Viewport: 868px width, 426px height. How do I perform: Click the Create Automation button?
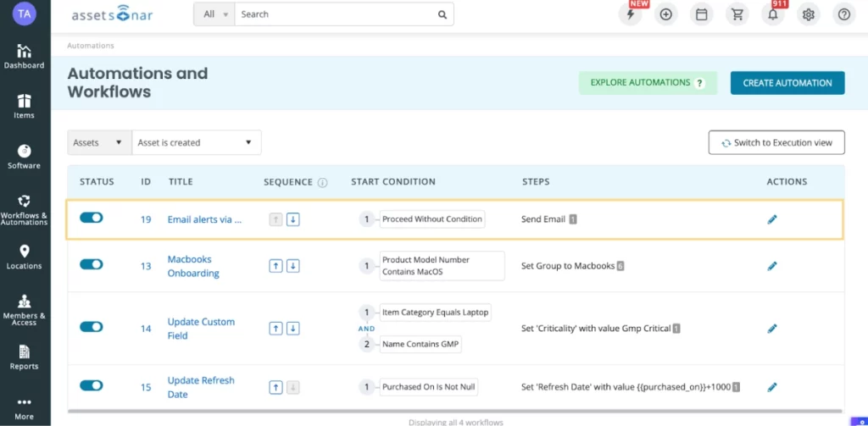coord(787,83)
